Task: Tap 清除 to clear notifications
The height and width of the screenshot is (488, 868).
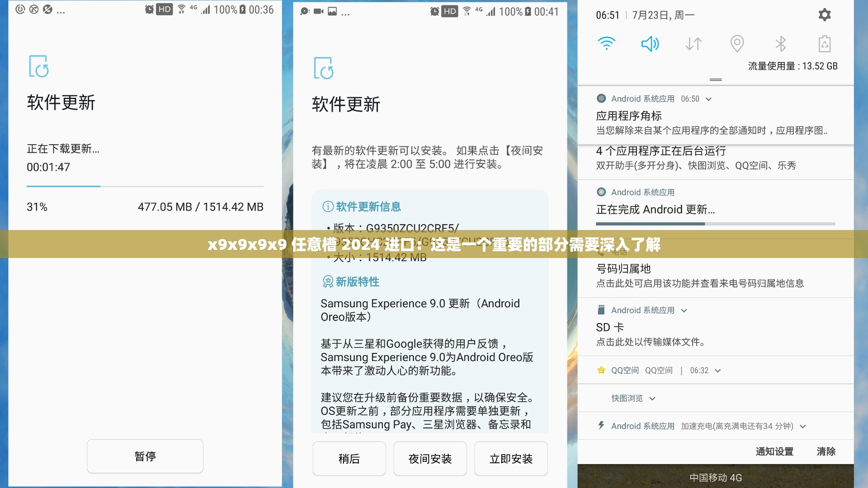Action: point(826,451)
